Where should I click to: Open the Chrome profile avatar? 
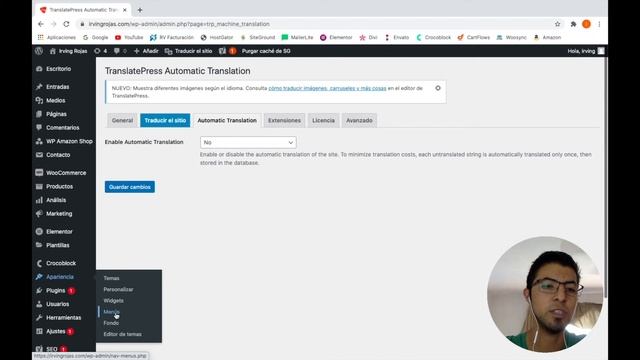click(x=586, y=24)
